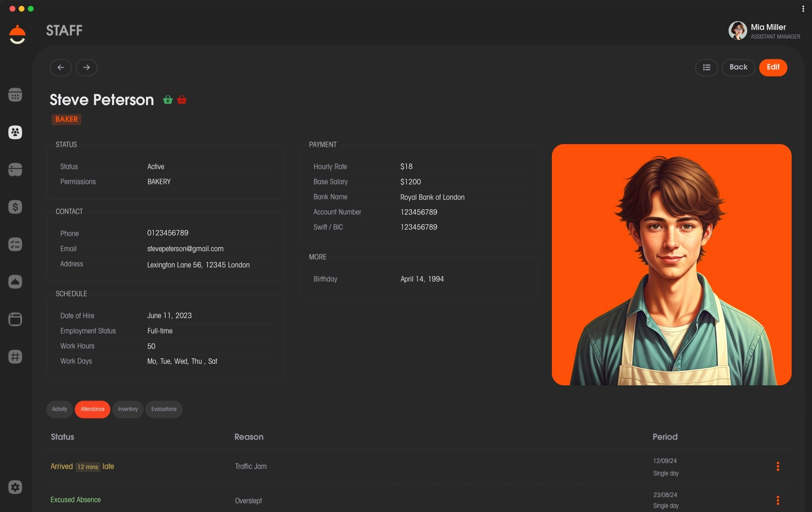Screen dimensions: 812x512
Task: Open the top-right window kebab menu
Action: click(x=803, y=9)
